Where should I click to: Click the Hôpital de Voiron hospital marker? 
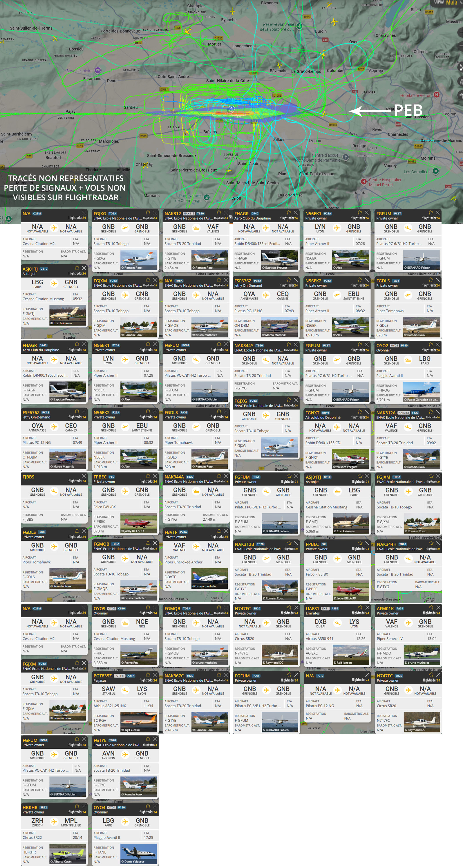[436, 95]
